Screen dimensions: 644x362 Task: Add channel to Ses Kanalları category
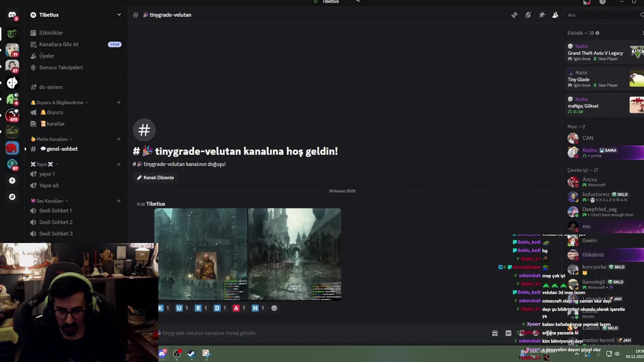click(119, 201)
